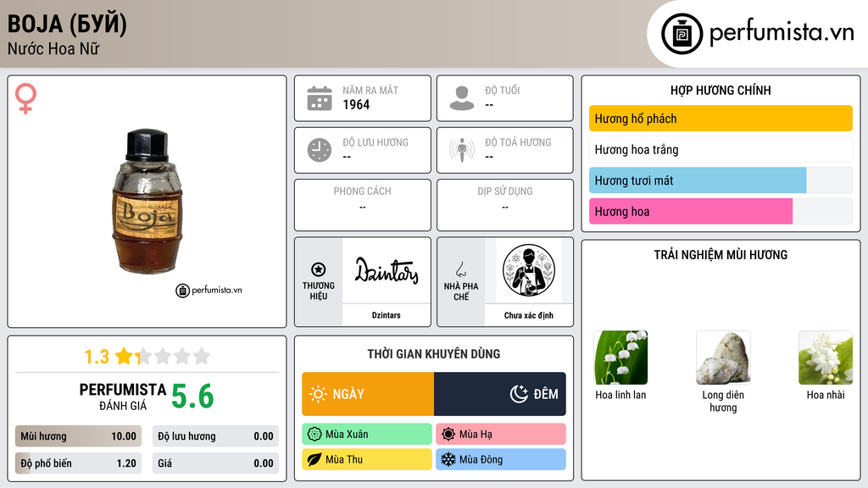Click the Hương hổ phách accord bar

click(x=721, y=119)
